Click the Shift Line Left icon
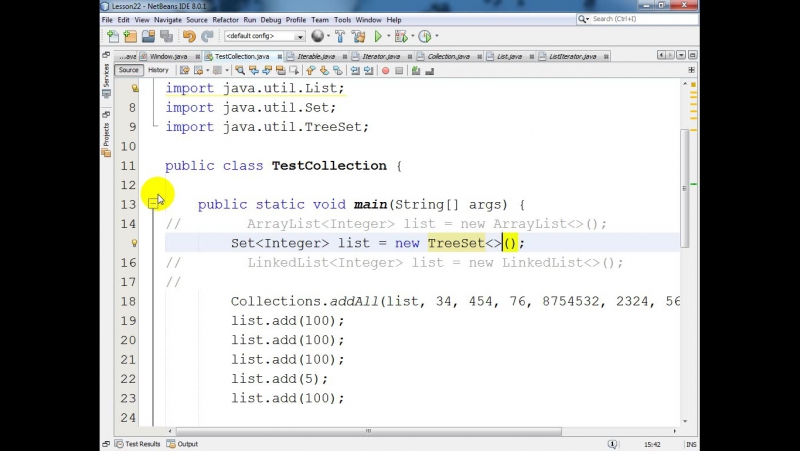The height and width of the screenshot is (451, 800). [x=355, y=70]
